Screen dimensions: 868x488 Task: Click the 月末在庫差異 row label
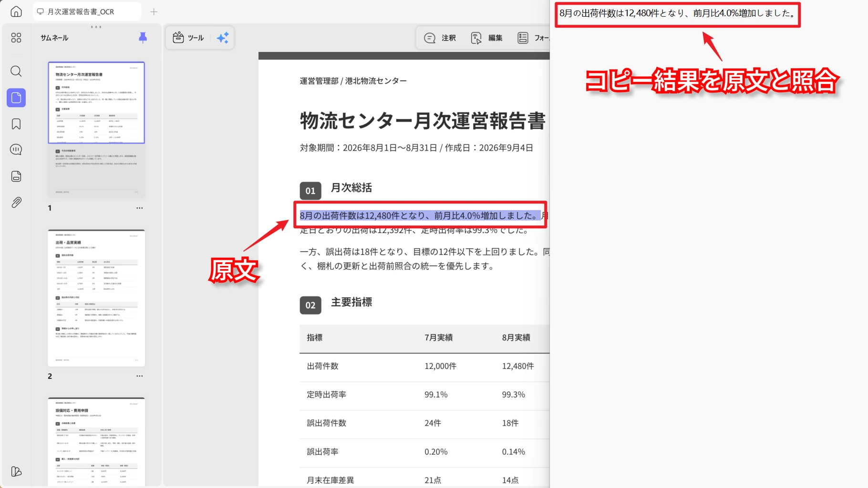click(330, 480)
